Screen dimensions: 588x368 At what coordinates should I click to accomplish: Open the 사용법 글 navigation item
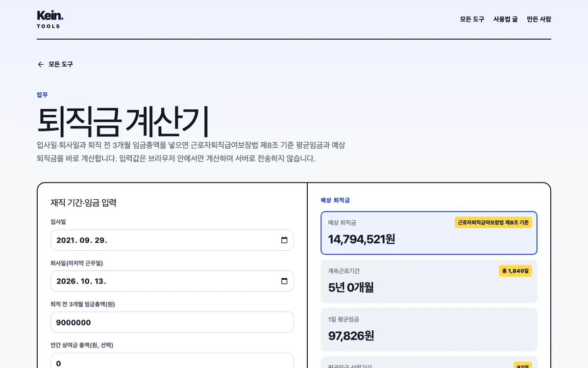505,19
